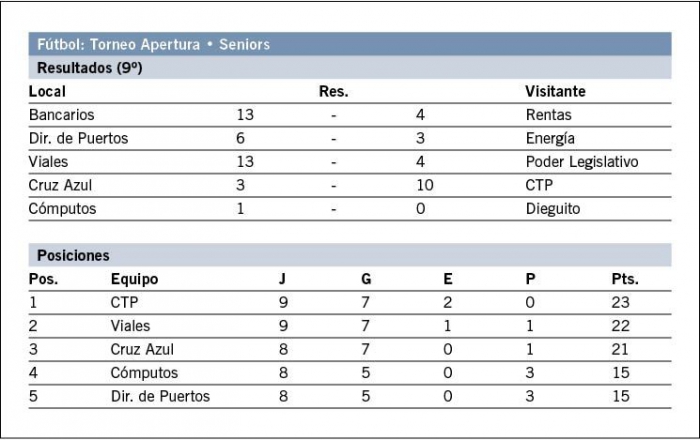Select the Resultados (9º) section heading

(x=89, y=68)
